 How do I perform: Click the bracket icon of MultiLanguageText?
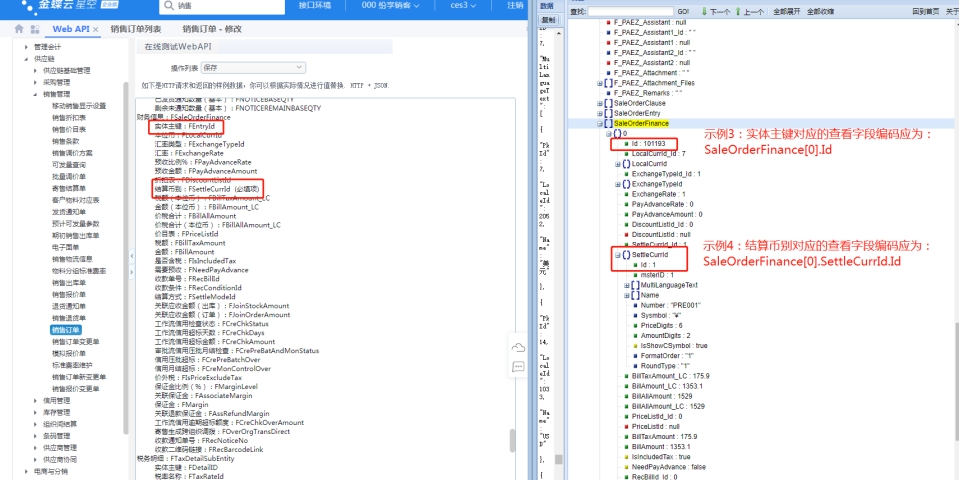coord(636,285)
